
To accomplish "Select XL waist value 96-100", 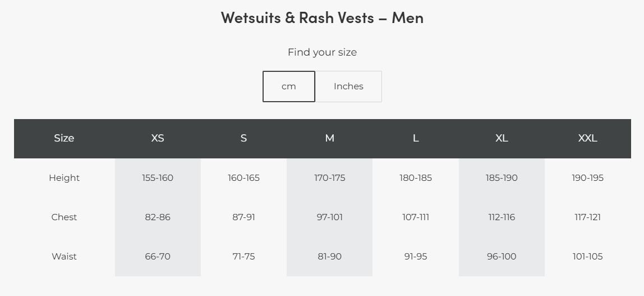I will point(502,257).
